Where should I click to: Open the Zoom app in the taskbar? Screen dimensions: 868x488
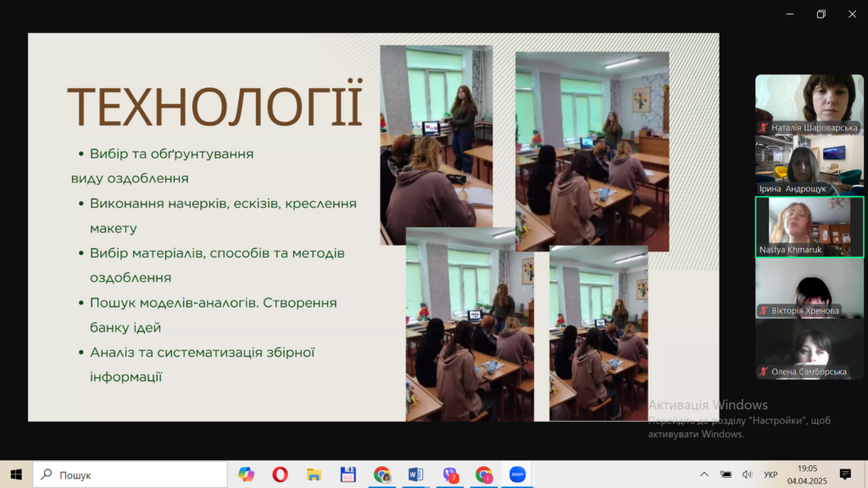(517, 474)
